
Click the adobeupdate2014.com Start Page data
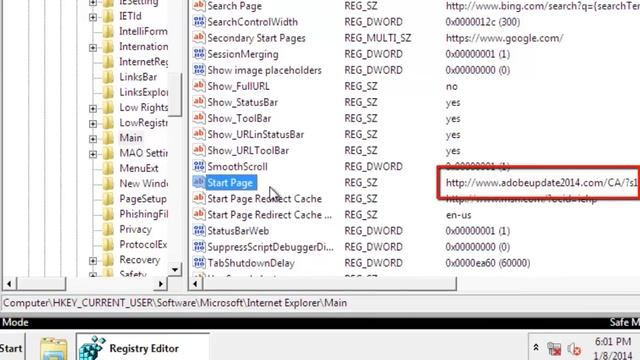pos(541,183)
